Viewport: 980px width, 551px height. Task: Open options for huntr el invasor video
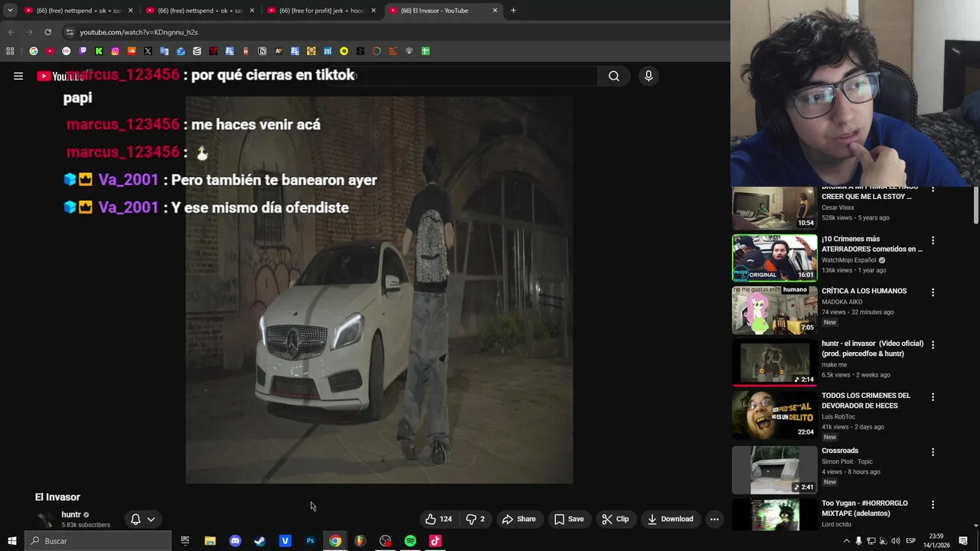(933, 345)
